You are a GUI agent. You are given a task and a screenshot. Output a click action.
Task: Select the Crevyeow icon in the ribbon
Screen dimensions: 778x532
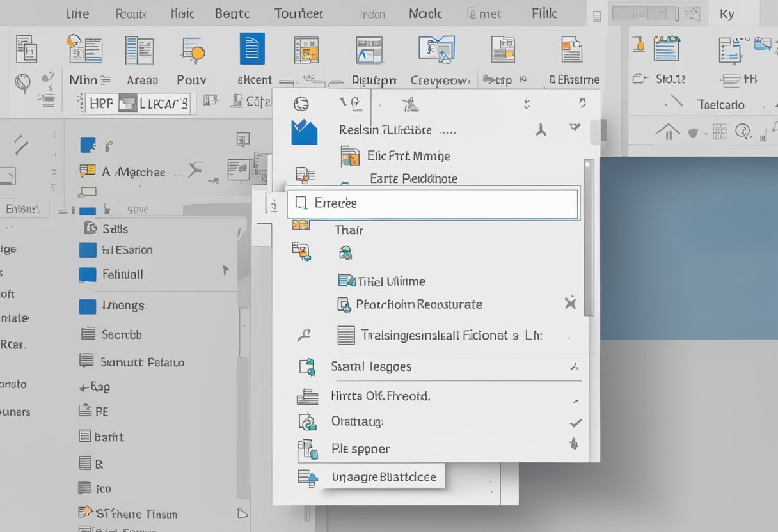pyautogui.click(x=438, y=49)
